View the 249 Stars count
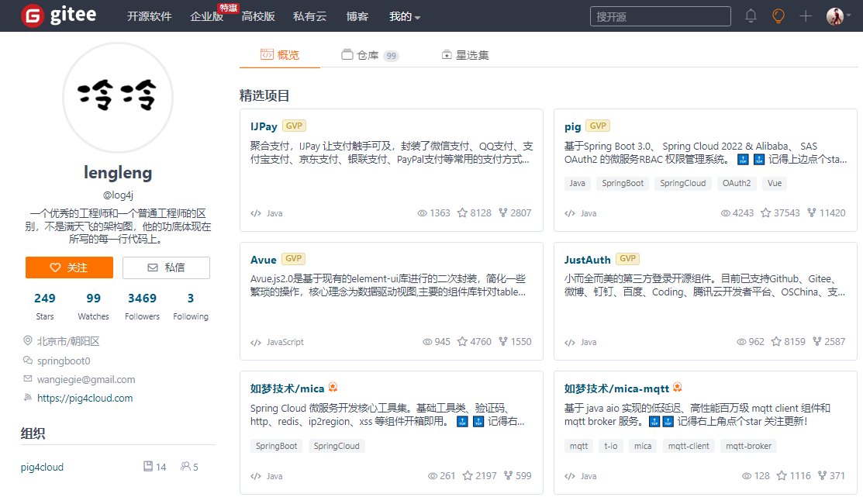 [x=44, y=306]
